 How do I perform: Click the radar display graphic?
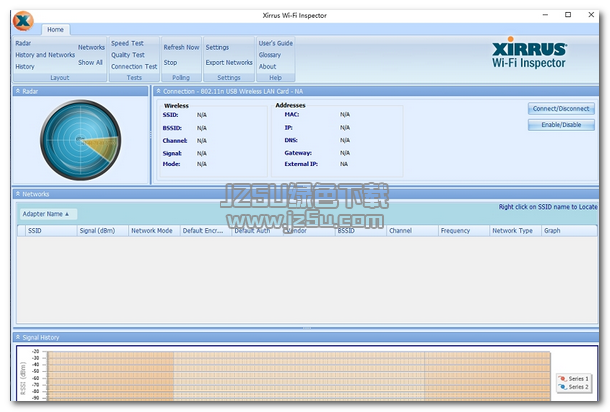point(81,140)
